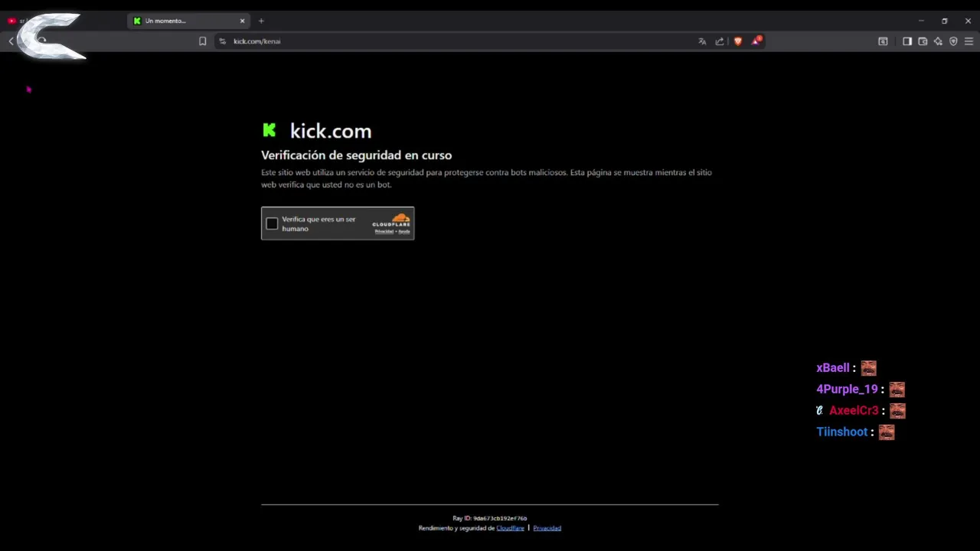
Task: Restore down the browser window
Action: [x=944, y=21]
